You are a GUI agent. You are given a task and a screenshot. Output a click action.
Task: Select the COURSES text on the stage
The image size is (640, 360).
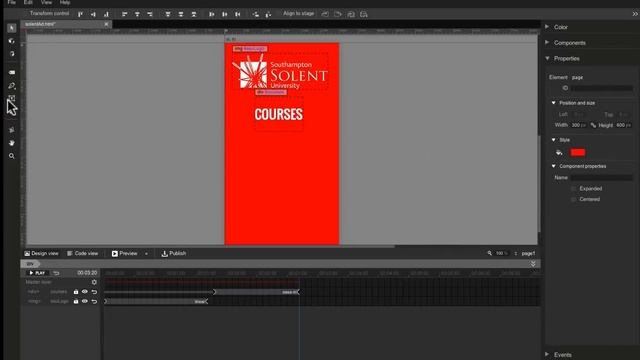click(x=279, y=114)
